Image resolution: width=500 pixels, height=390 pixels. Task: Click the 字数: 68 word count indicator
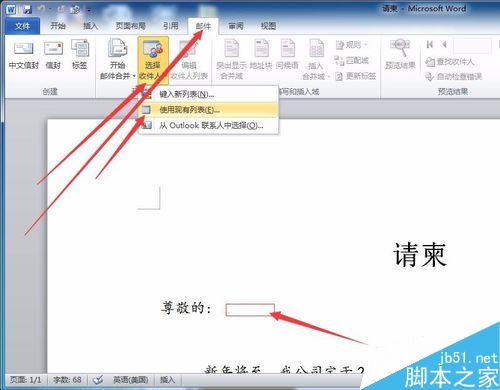(x=67, y=380)
